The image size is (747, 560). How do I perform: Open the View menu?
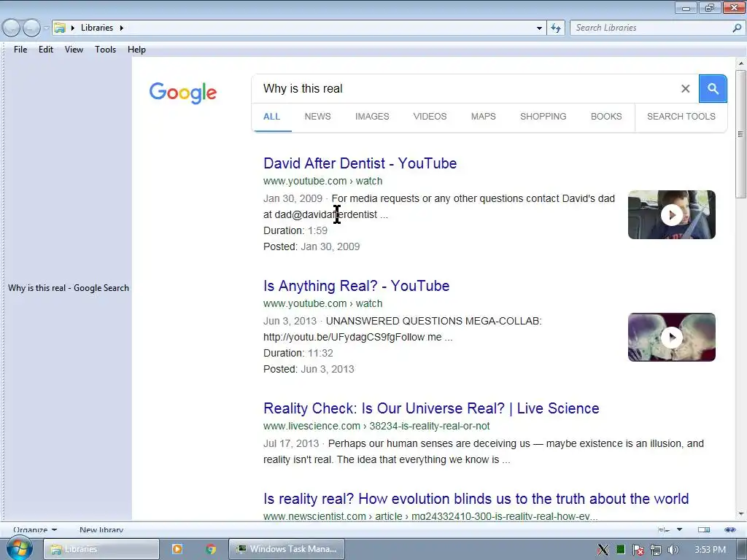74,50
